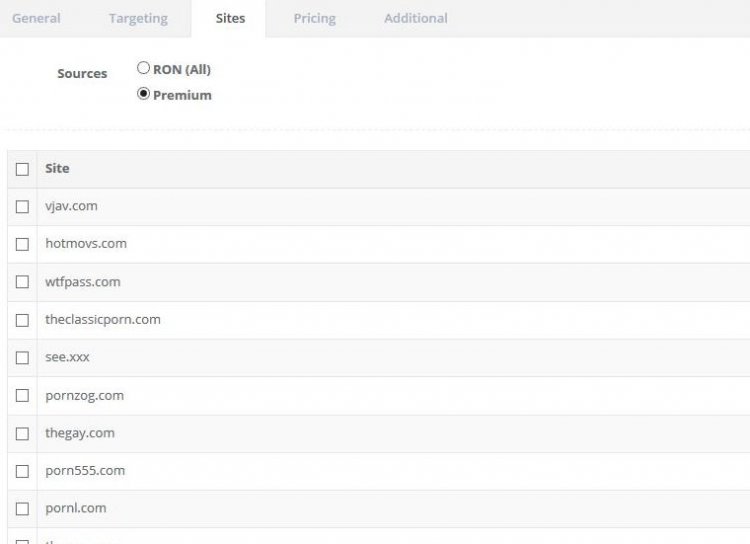The height and width of the screenshot is (544, 750).
Task: Select the Sites tab
Action: tap(230, 18)
